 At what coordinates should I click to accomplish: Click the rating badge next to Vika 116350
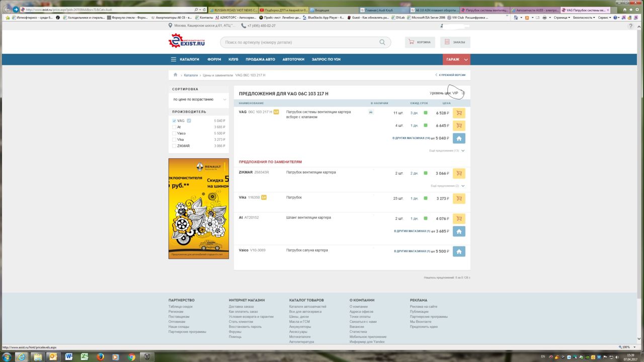[x=264, y=198]
